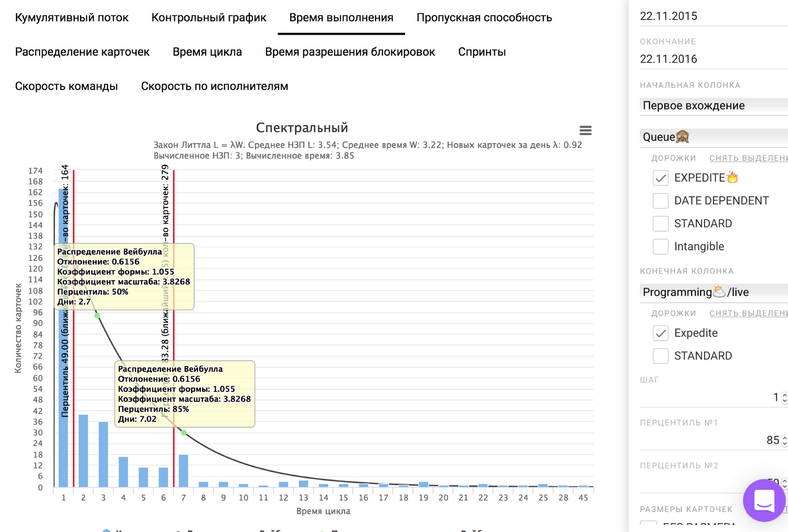Open the Пропускная способность tab
Viewport: 788px width, 532px height.
pos(484,18)
